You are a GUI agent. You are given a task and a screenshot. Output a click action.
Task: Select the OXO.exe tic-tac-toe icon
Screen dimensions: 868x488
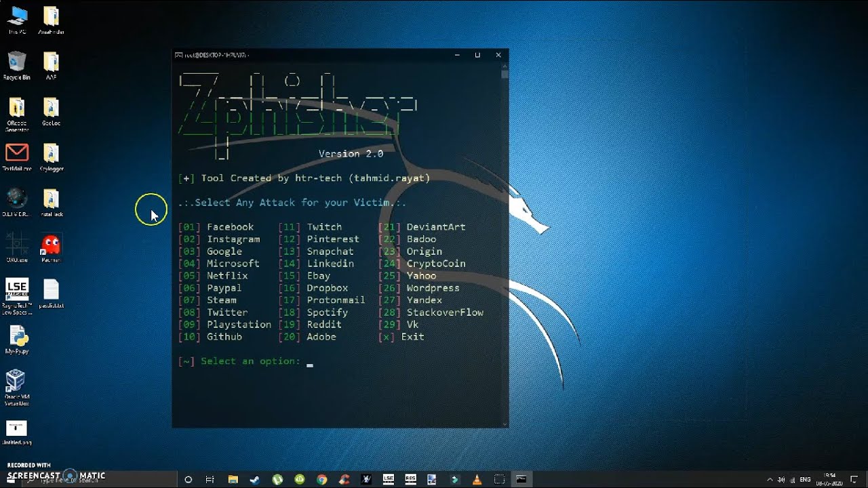coord(17,248)
